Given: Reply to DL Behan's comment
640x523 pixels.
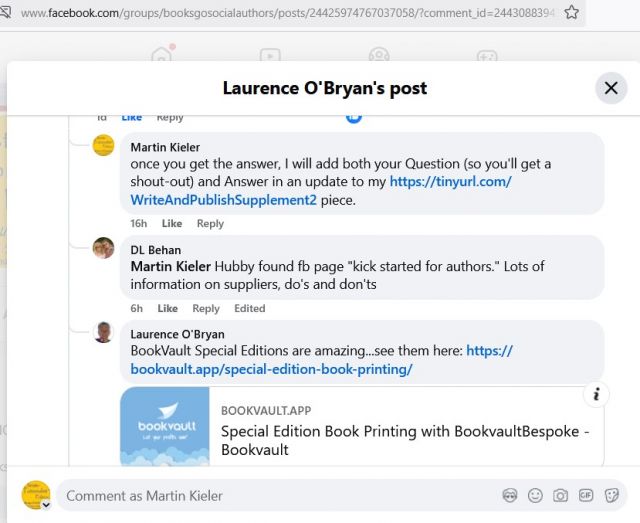Looking at the screenshot, I should 206,308.
